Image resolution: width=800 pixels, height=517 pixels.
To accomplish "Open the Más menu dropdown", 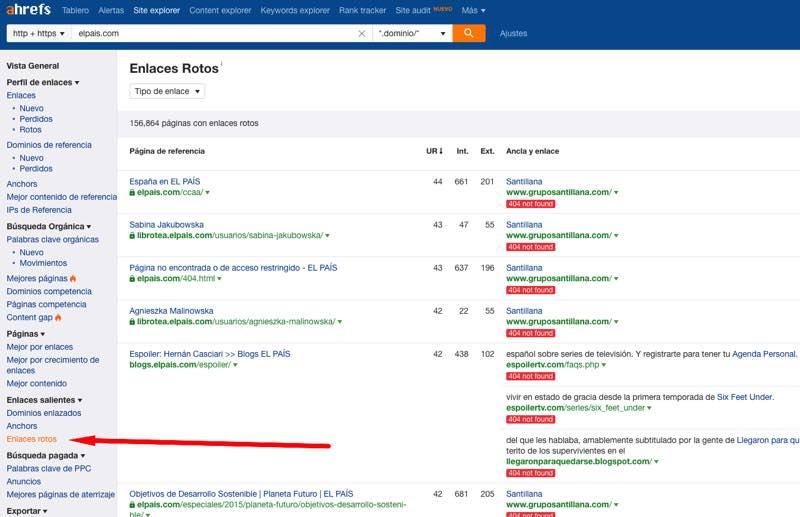I will tap(473, 10).
